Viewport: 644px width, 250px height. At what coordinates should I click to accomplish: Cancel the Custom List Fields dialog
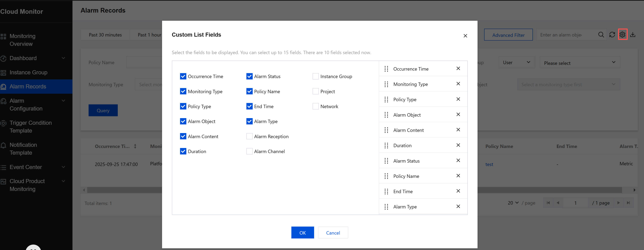333,233
